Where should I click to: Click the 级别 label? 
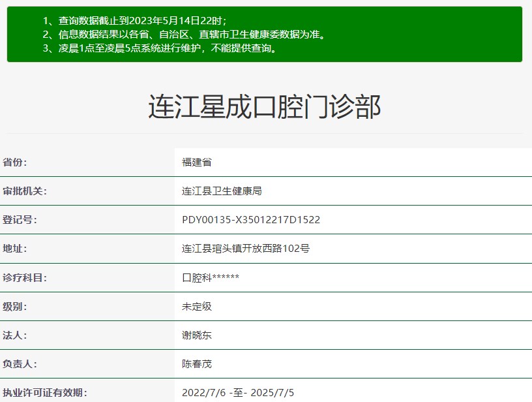pos(14,307)
